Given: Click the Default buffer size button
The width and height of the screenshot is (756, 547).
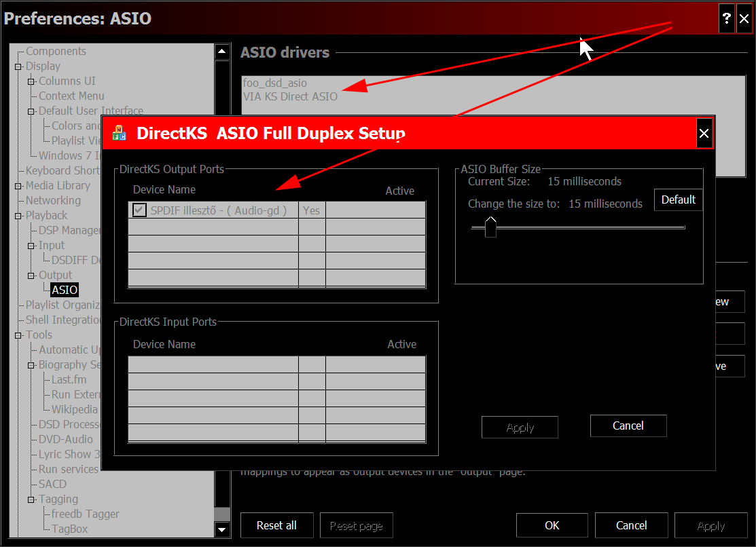Looking at the screenshot, I should tap(679, 200).
